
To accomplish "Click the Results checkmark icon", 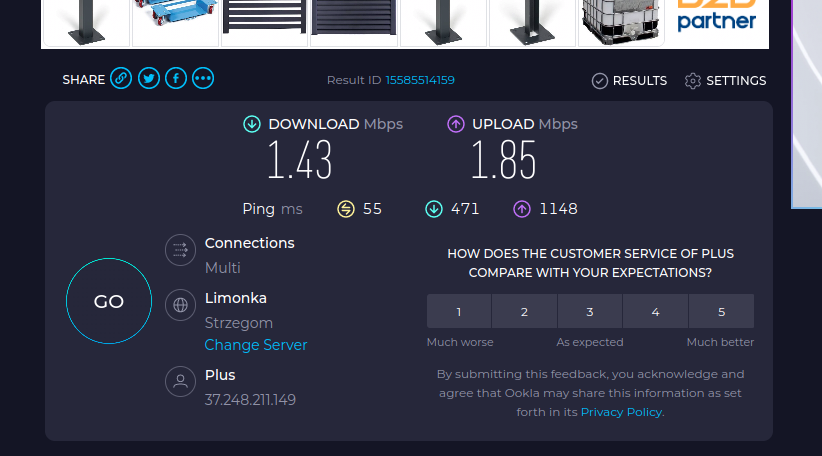I will pos(600,81).
